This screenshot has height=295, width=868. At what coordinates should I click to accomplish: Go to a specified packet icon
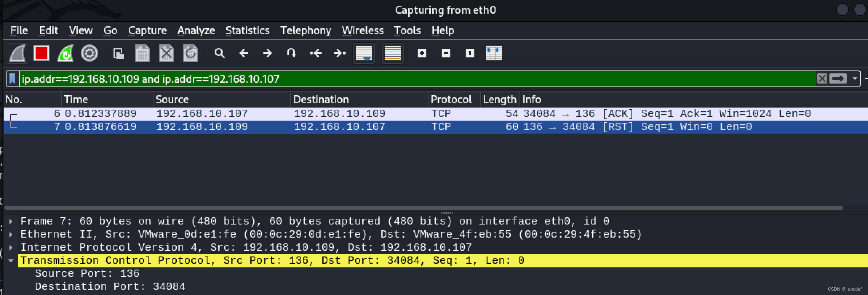[291, 53]
